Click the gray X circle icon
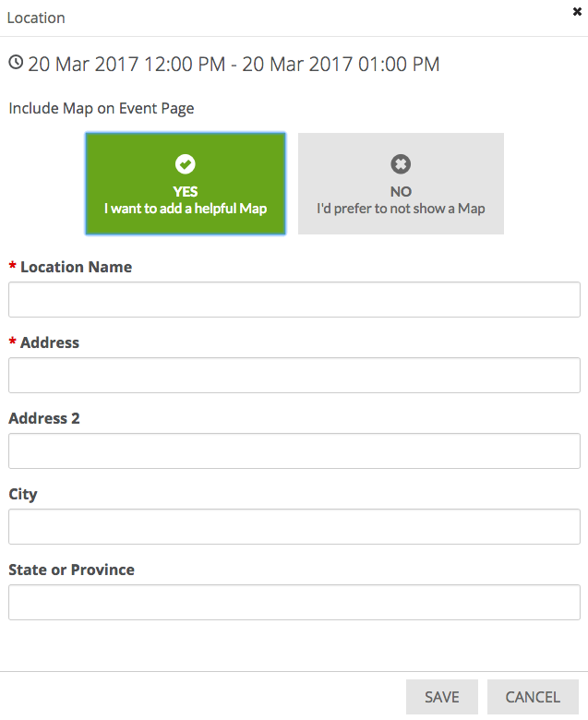Screen dimensions: 588x720 tap(401, 164)
